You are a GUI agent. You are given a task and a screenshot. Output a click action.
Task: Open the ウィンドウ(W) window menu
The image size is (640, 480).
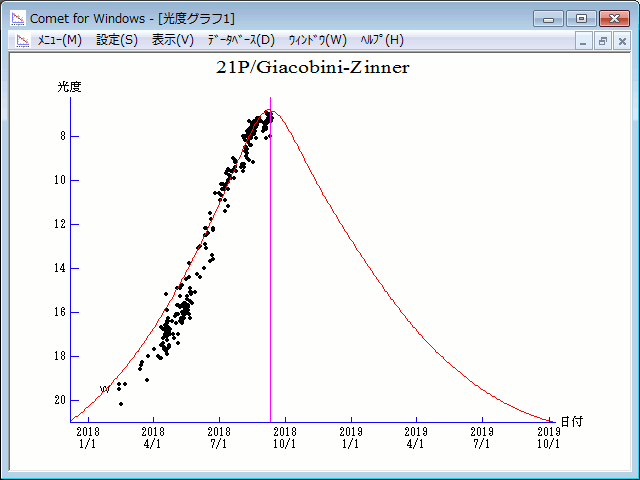click(x=317, y=40)
